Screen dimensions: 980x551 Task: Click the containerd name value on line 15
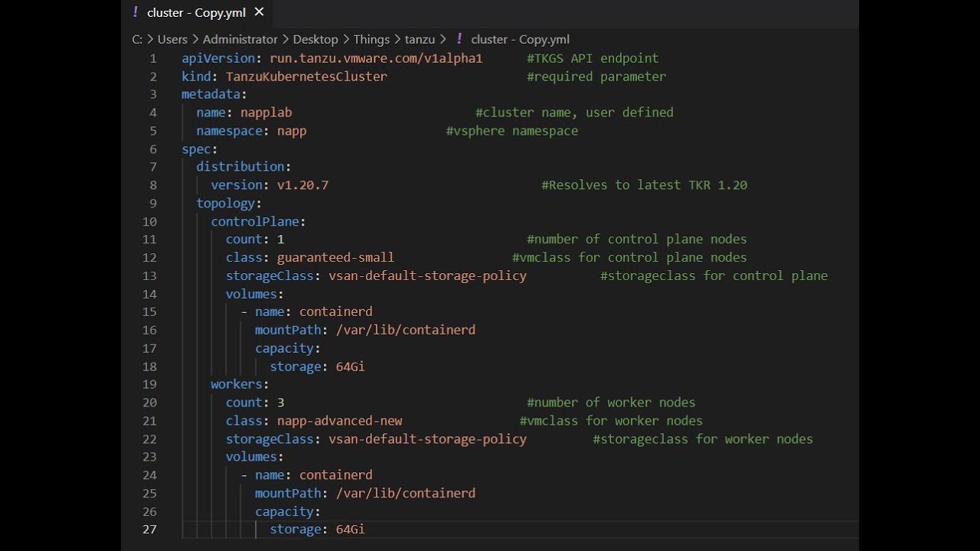(335, 312)
